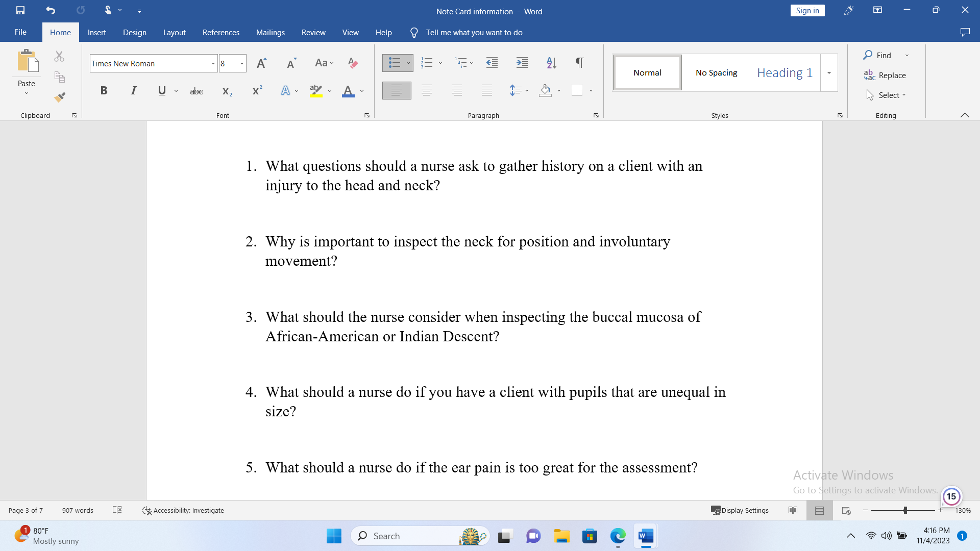This screenshot has height=551, width=980.
Task: Click the zoom slider handle
Action: tap(905, 510)
